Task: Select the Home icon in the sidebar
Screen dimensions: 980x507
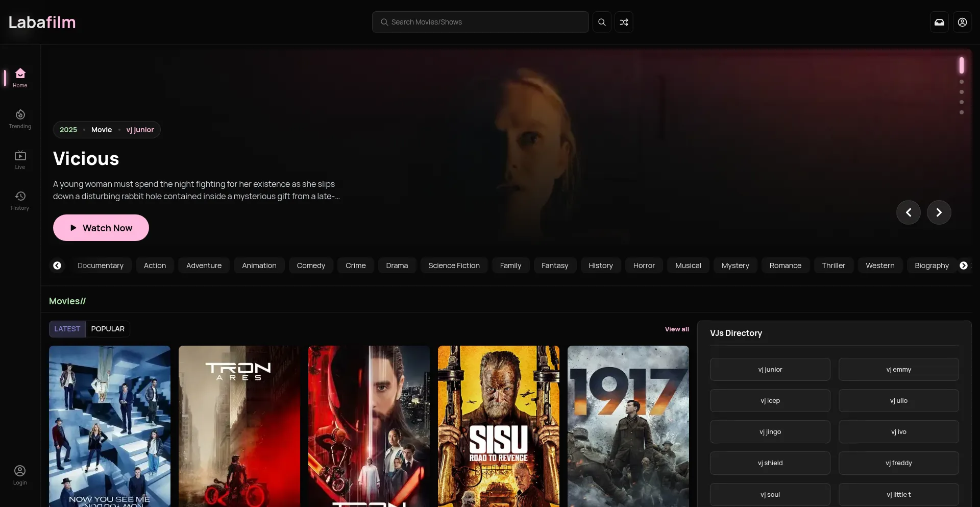Action: 20,77
